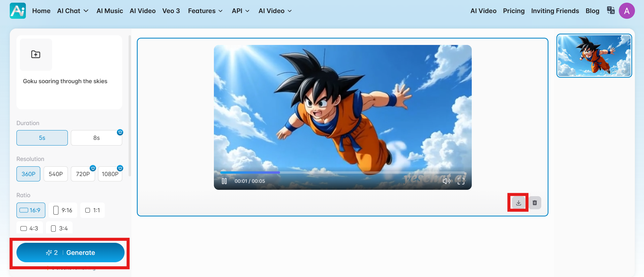The image size is (644, 277).
Task: Open the API dropdown menu
Action: pos(240,11)
